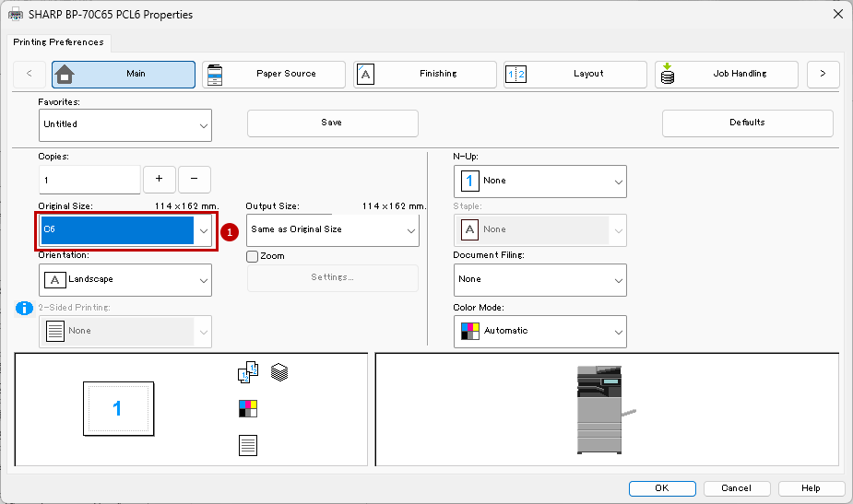
Task: Click the disabled zoom Settings button
Action: pyautogui.click(x=332, y=278)
